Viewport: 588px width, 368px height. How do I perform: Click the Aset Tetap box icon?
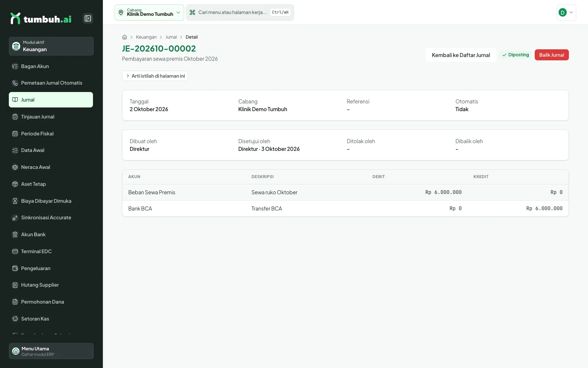15,184
